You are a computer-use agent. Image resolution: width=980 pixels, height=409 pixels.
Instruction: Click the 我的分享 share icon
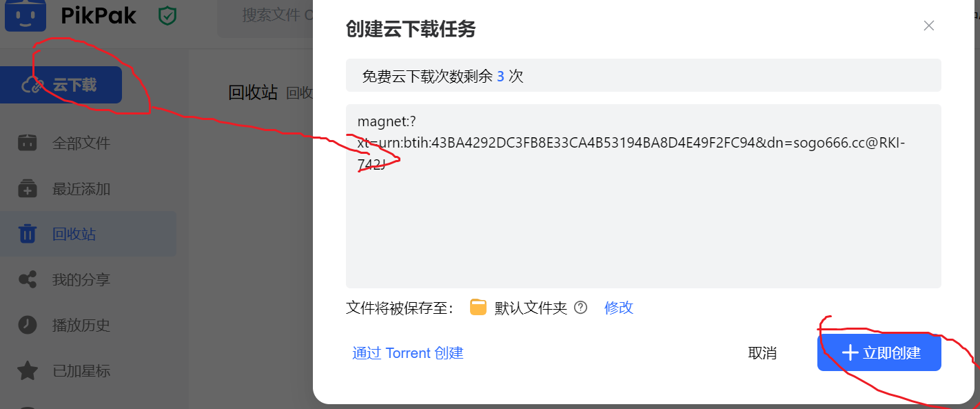[28, 280]
